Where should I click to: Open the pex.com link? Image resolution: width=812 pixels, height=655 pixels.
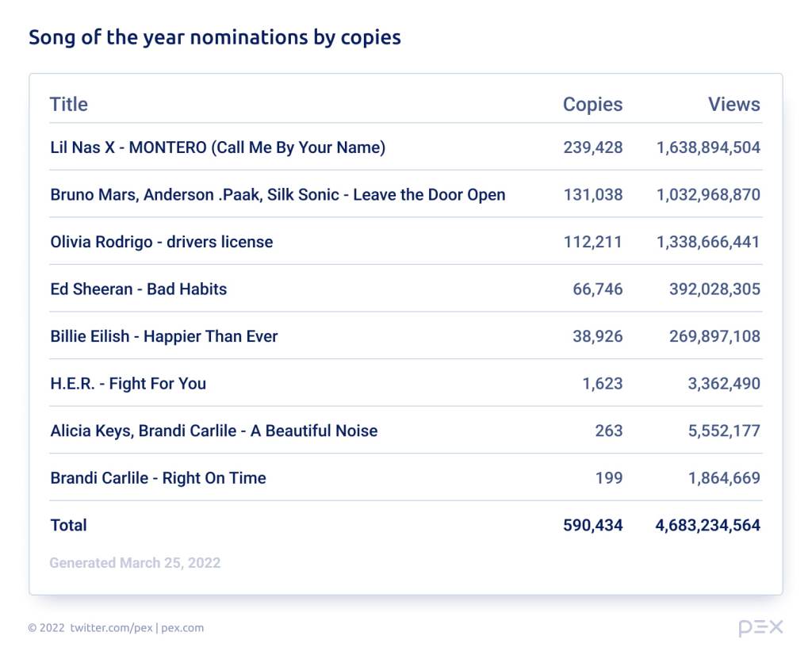tap(182, 628)
